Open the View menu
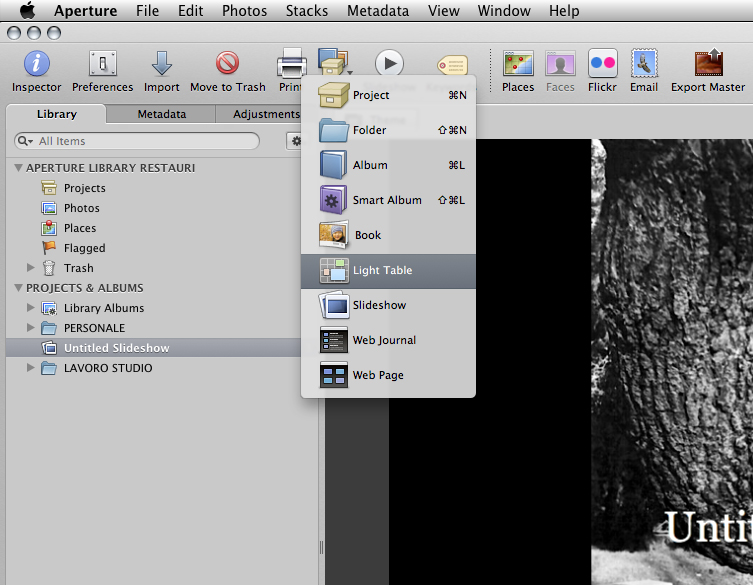This screenshot has width=753, height=585. click(x=443, y=11)
